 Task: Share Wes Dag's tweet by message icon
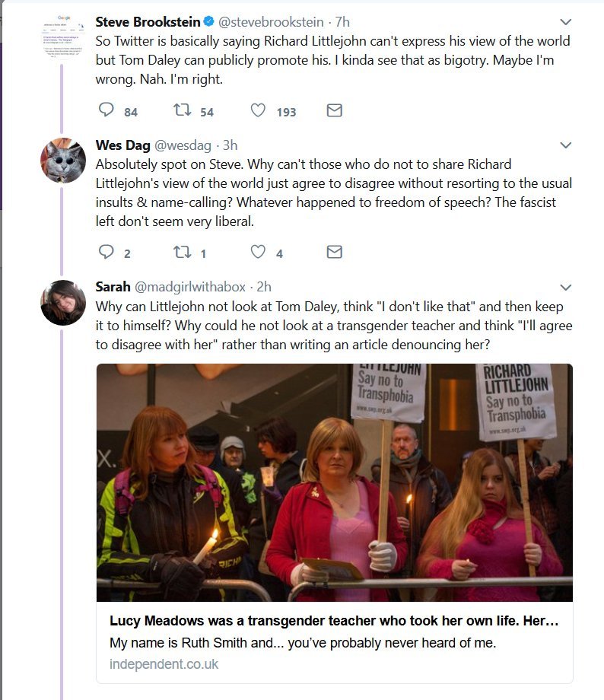point(334,252)
